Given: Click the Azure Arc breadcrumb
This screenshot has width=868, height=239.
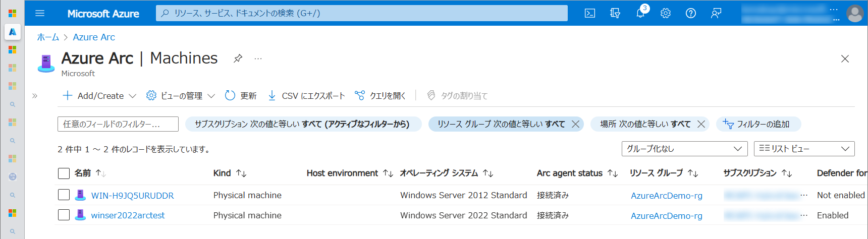Looking at the screenshot, I should pyautogui.click(x=94, y=37).
